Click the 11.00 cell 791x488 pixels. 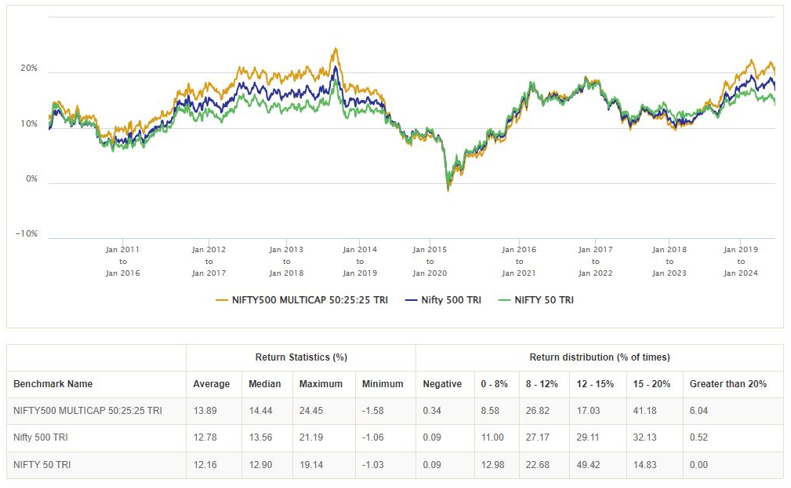tap(492, 438)
